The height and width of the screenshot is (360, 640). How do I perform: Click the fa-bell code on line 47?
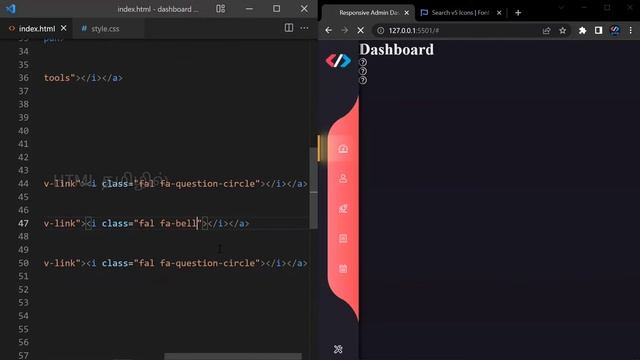tap(178, 223)
